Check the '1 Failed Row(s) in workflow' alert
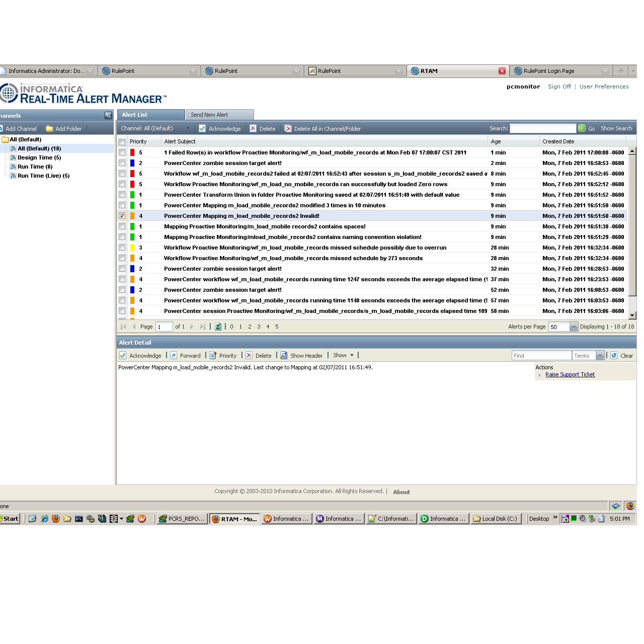This screenshot has width=644, height=644. click(x=122, y=152)
